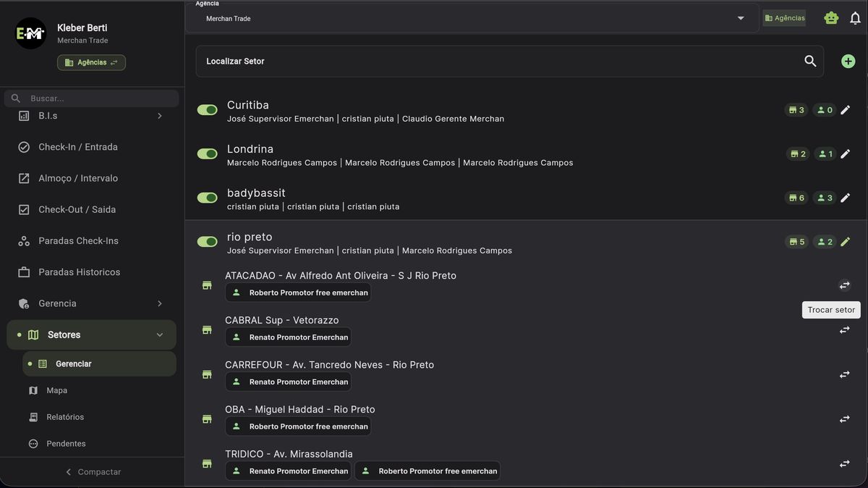This screenshot has height=488, width=868.
Task: Open Check-In / Entrada page
Action: point(78,147)
